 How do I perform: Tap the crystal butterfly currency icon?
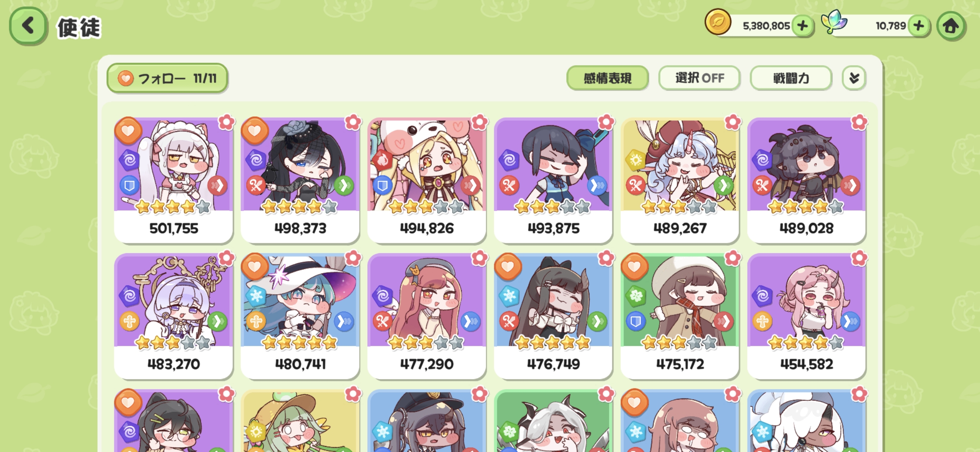point(834,22)
